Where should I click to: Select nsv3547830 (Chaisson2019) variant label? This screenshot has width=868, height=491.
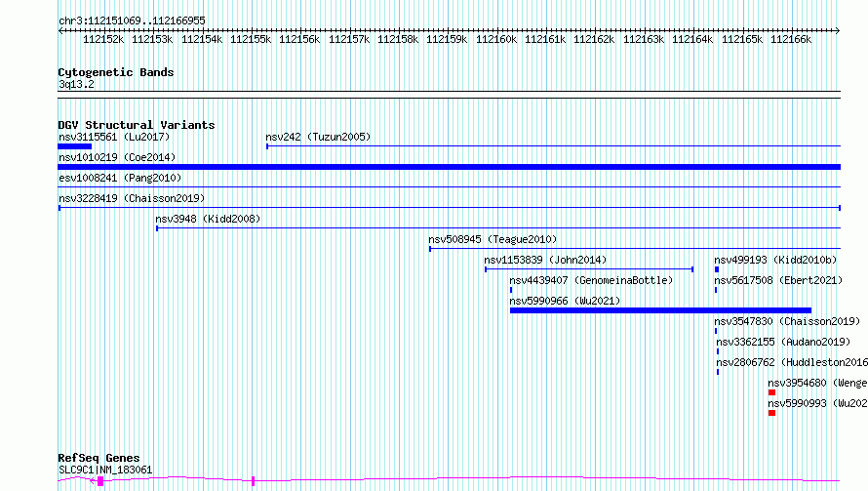[787, 321]
